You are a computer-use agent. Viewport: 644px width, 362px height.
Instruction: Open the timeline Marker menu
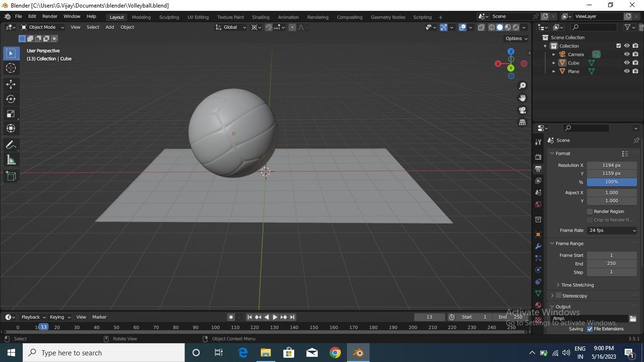[99, 317]
